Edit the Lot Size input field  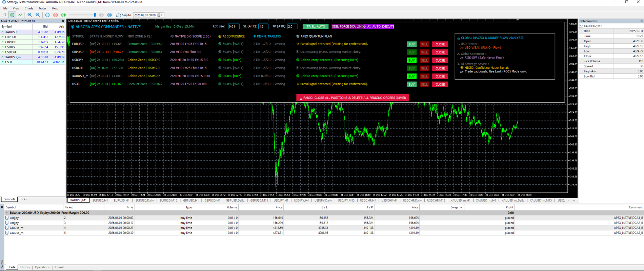[234, 26]
